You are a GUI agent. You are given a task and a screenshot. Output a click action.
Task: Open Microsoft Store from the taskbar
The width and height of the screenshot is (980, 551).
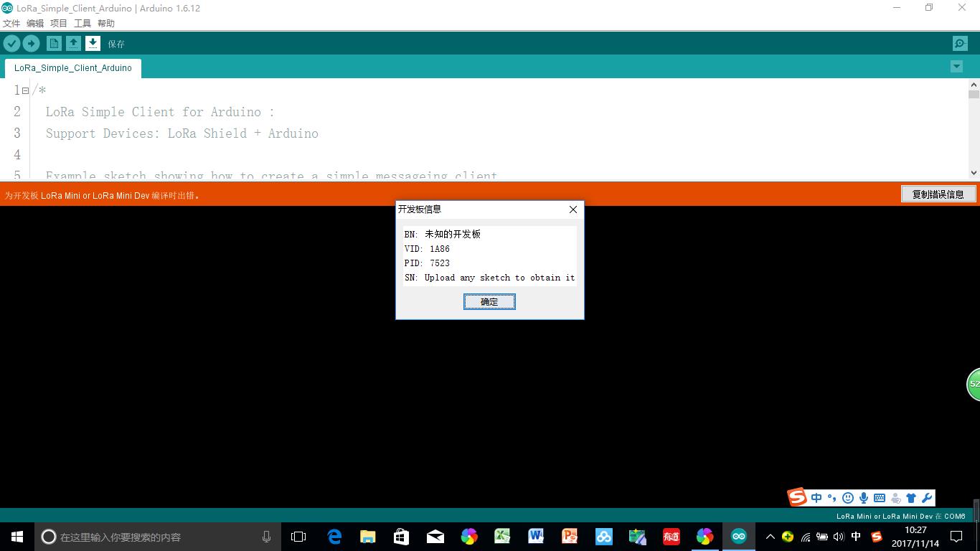(x=402, y=537)
